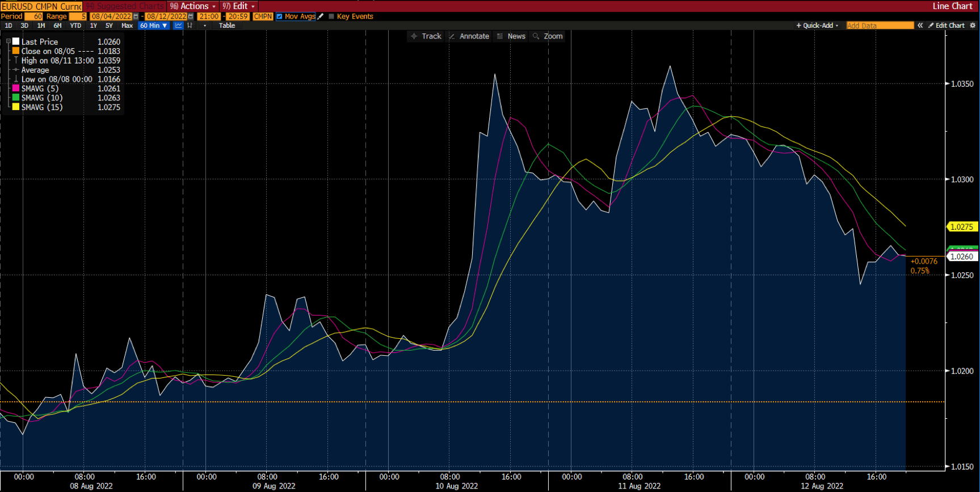Viewport: 980px width, 492px height.
Task: Click the line chart type icon
Action: 178,26
